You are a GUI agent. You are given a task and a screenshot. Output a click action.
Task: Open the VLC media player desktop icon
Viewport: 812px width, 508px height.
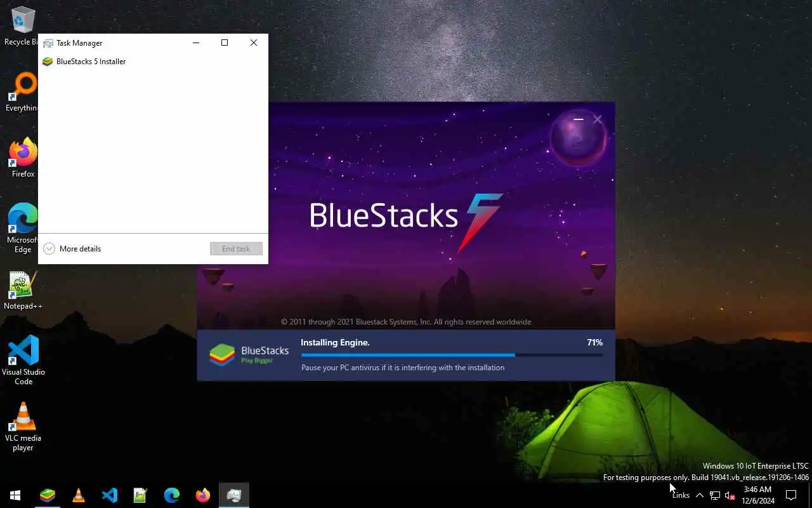point(23,426)
